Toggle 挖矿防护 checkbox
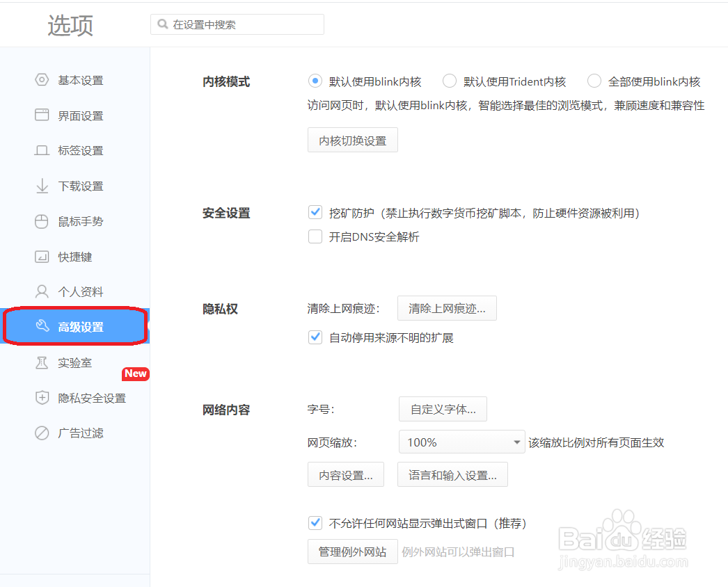The width and height of the screenshot is (728, 587). (315, 213)
